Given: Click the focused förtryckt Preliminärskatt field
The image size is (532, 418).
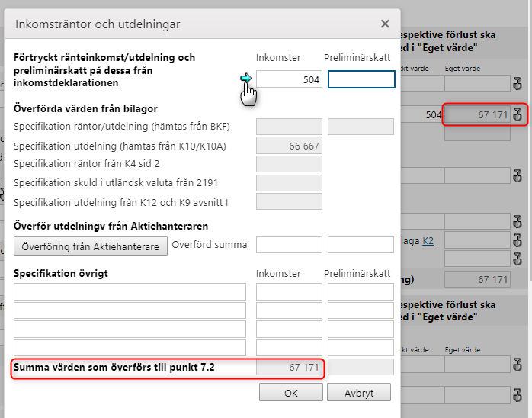Looking at the screenshot, I should [361, 79].
